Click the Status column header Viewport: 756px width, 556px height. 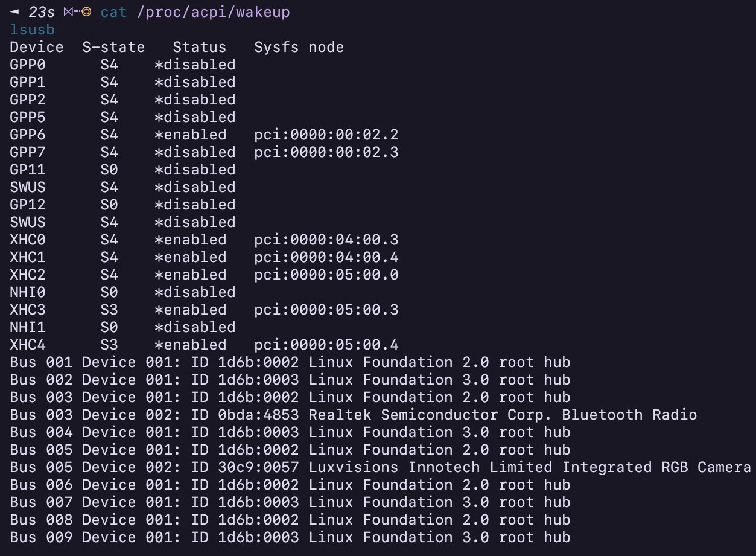pyautogui.click(x=199, y=47)
